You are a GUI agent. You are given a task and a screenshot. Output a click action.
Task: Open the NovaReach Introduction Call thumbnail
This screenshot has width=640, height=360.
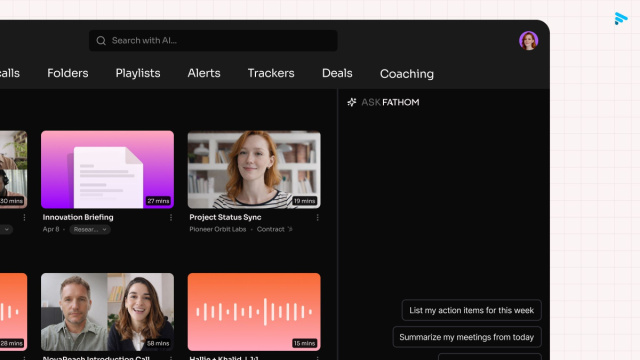pos(107,312)
